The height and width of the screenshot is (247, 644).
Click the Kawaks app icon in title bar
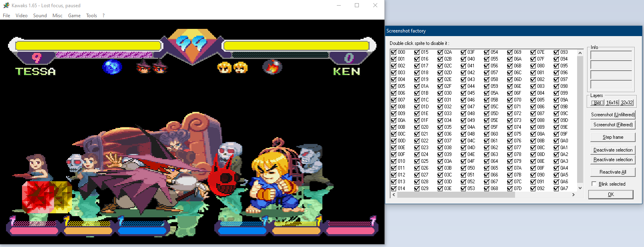[x=6, y=6]
